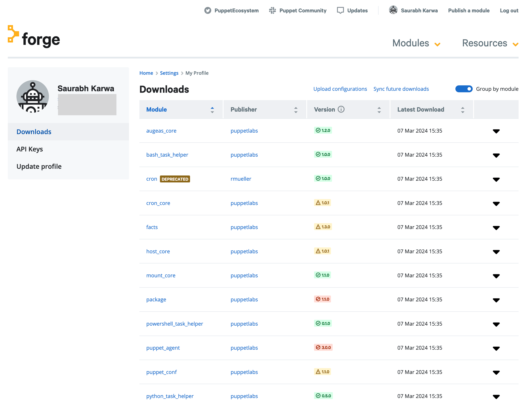This screenshot has width=532, height=406.
Task: Click the Twitter icon next to PuppetEcosystem
Action: pos(208,11)
